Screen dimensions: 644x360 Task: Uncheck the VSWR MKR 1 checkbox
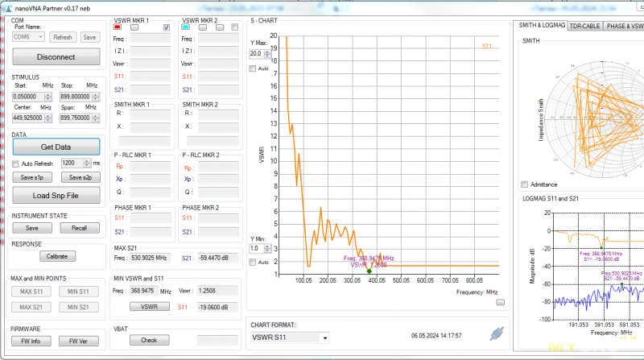pos(166,27)
